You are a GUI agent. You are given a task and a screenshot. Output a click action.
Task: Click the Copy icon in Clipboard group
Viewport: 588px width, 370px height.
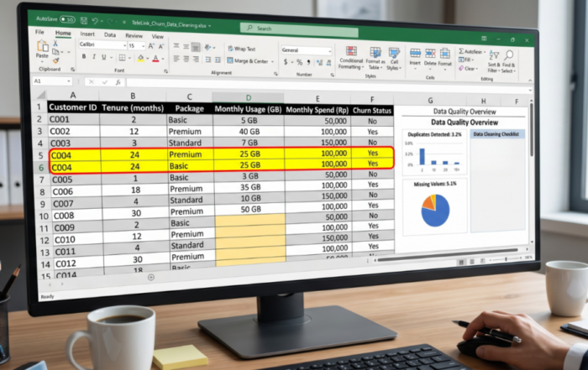tap(56, 52)
